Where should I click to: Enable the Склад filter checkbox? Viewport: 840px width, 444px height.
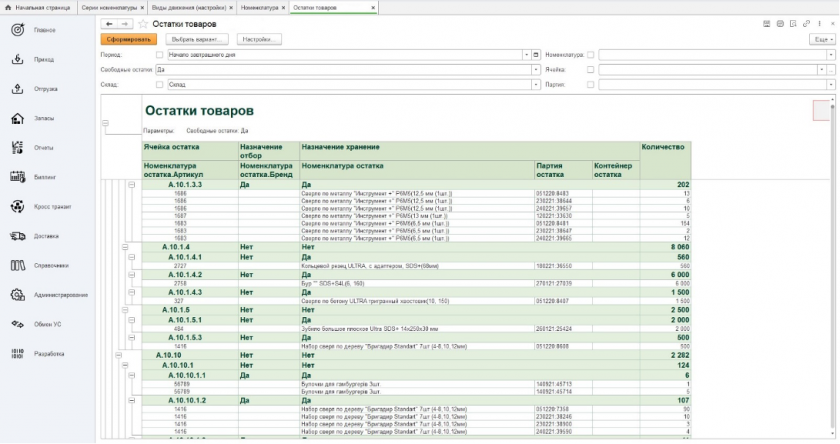pyautogui.click(x=160, y=85)
